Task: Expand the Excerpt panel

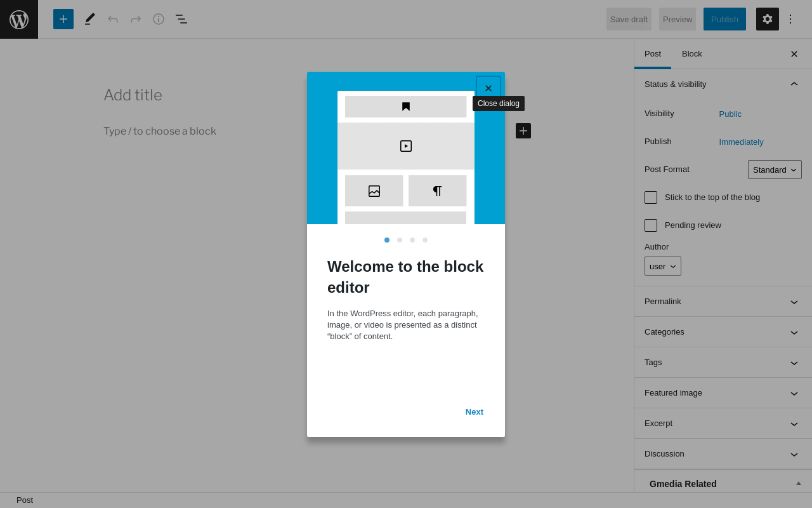Action: coord(723,424)
